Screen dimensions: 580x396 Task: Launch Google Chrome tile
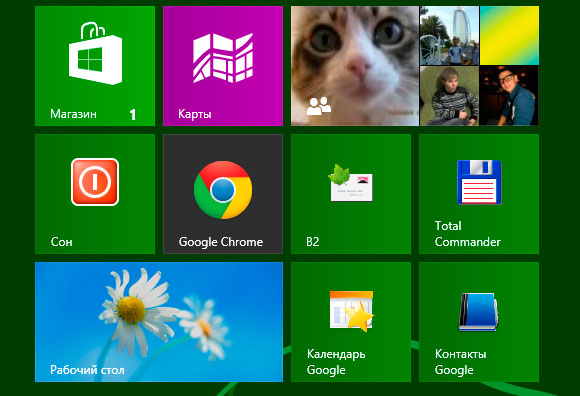coord(223,194)
